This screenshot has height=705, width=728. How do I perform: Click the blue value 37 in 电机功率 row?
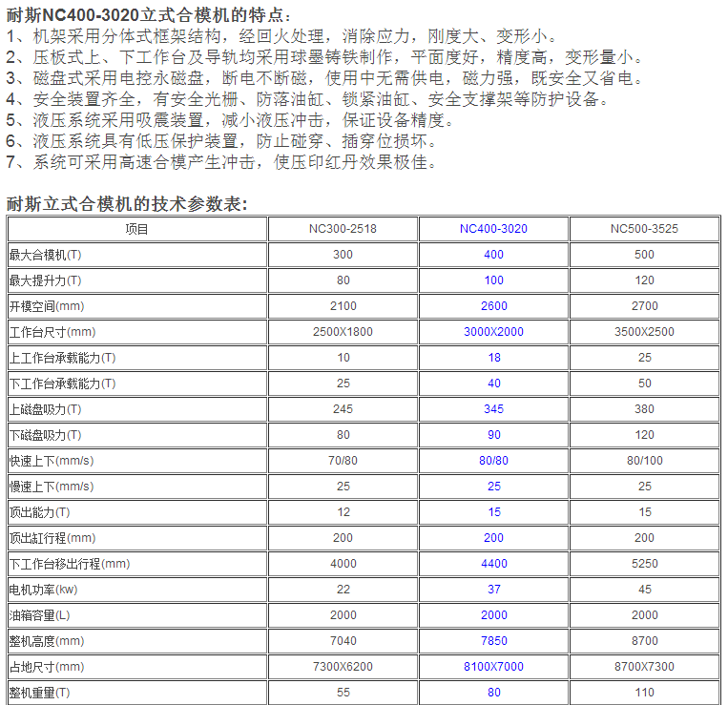coord(494,590)
